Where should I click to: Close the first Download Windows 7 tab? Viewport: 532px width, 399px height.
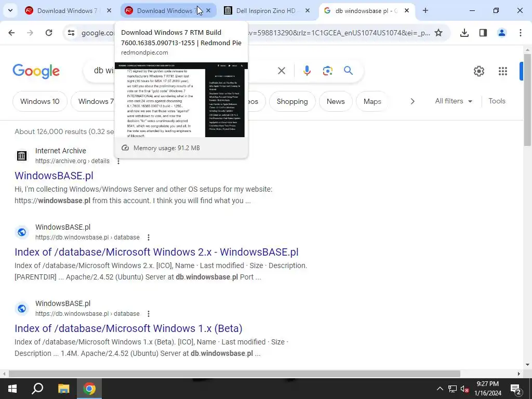(x=109, y=10)
